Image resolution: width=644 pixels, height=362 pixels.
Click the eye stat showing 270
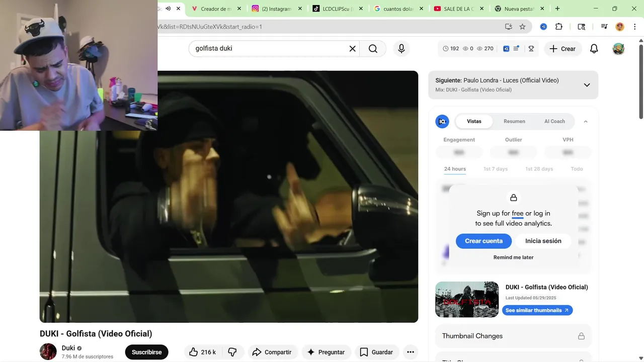click(x=485, y=49)
